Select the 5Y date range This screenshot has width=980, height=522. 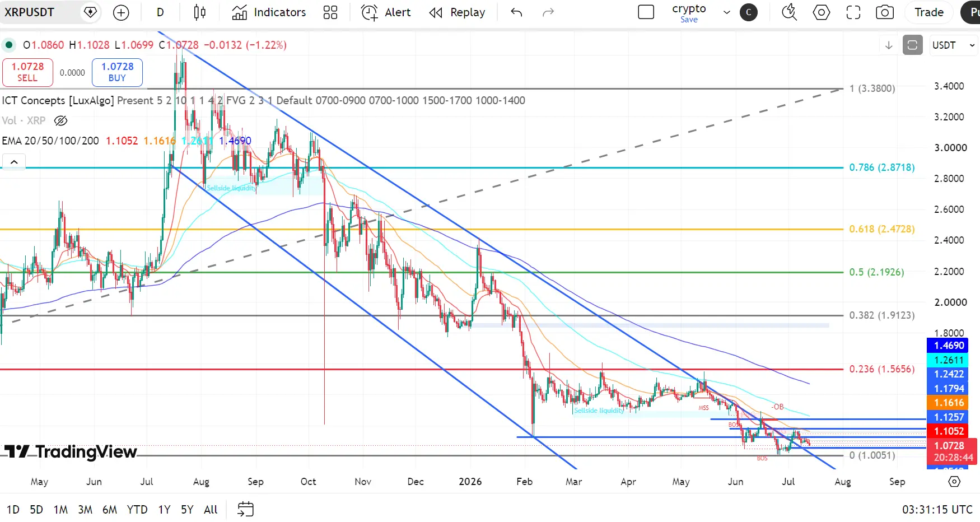tap(187, 510)
